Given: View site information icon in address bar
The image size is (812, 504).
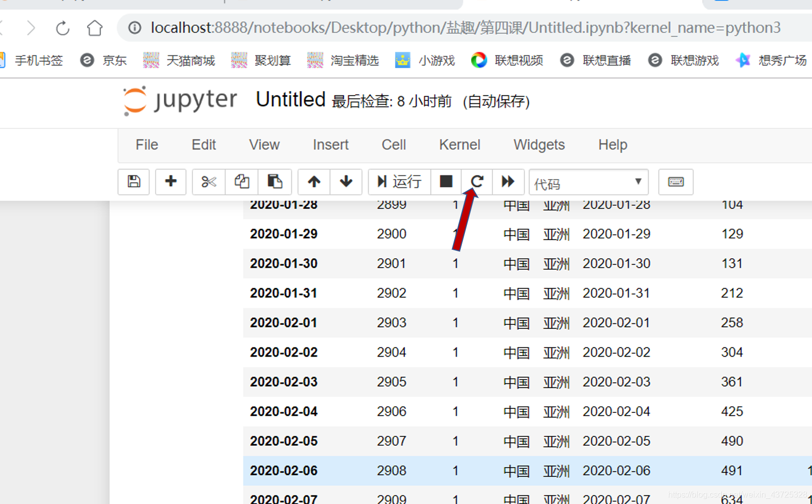Looking at the screenshot, I should click(135, 28).
